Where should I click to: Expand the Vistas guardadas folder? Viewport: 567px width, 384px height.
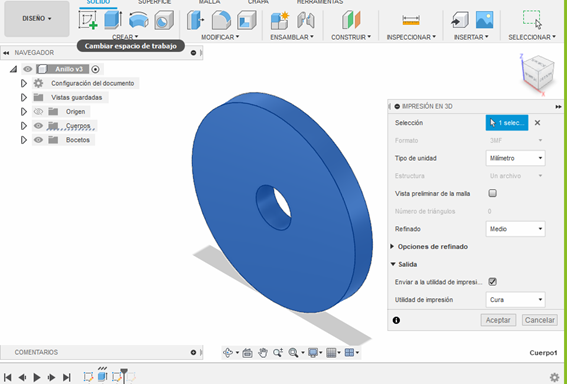24,97
